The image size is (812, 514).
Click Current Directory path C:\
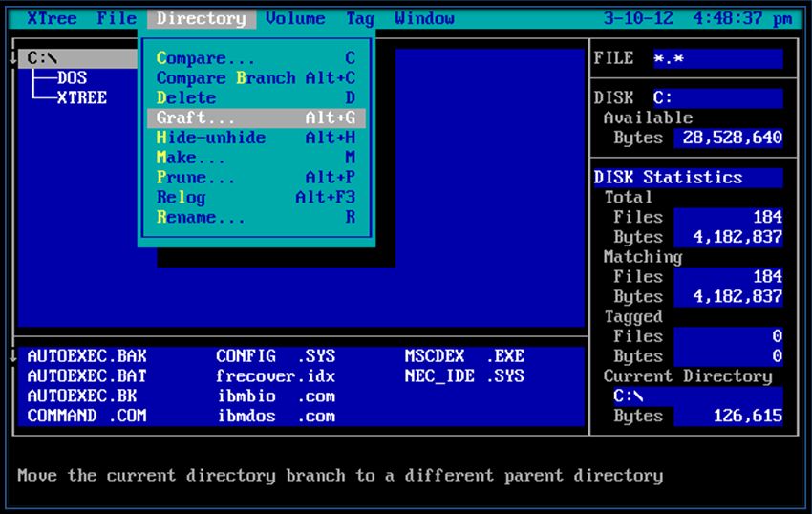pyautogui.click(x=698, y=396)
